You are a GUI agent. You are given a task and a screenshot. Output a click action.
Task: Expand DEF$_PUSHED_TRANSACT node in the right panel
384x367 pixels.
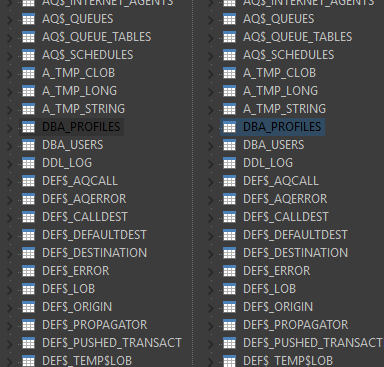click(x=211, y=344)
